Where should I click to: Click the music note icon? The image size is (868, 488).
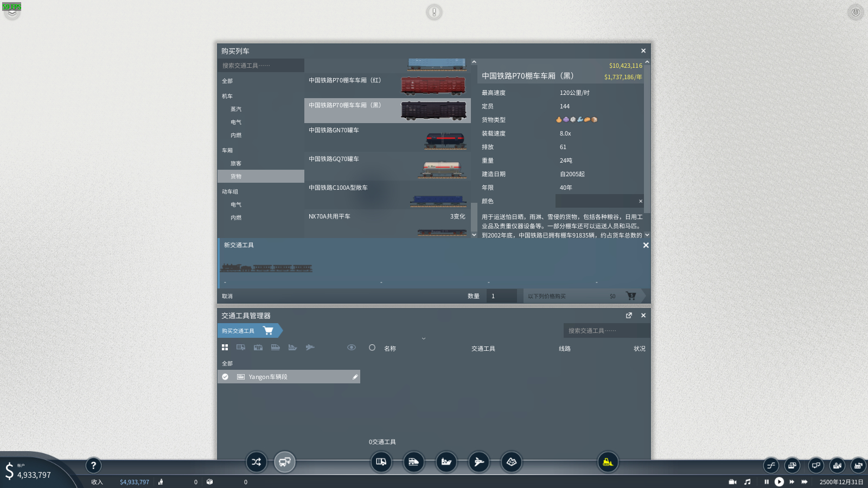(748, 481)
